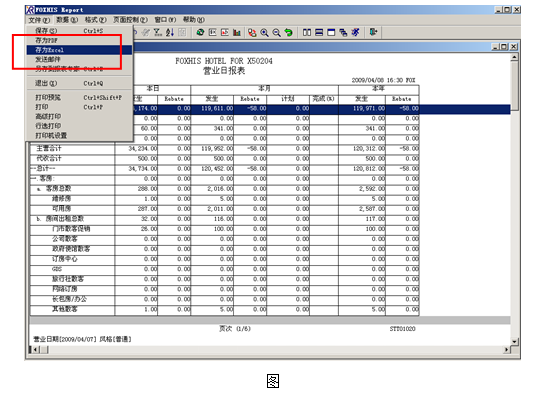Viewport: 556px width, 393px height.
Task: Click the vertical scrollbar down arrow
Action: pyautogui.click(x=514, y=342)
